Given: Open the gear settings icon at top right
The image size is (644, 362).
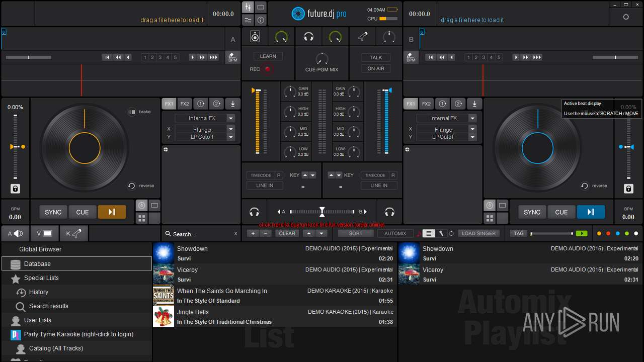Looking at the screenshot, I should point(626,17).
